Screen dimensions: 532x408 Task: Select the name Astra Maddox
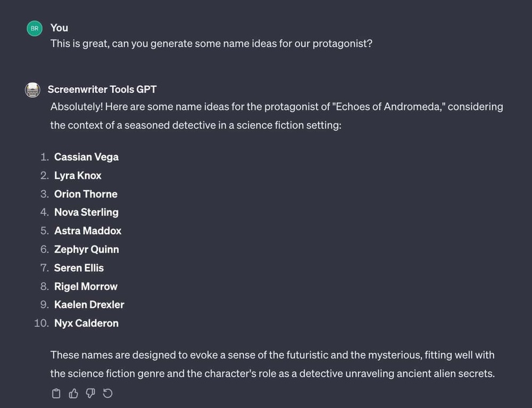88,231
